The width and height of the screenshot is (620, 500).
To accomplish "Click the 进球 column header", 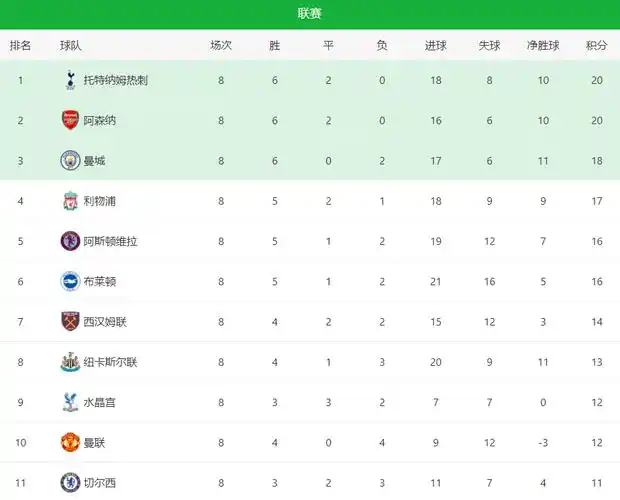I will pos(436,45).
